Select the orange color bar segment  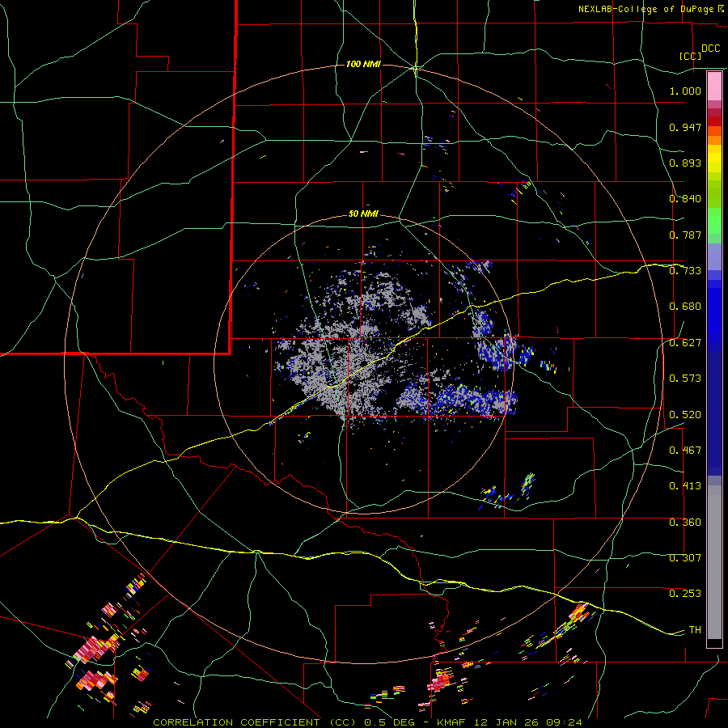click(714, 140)
